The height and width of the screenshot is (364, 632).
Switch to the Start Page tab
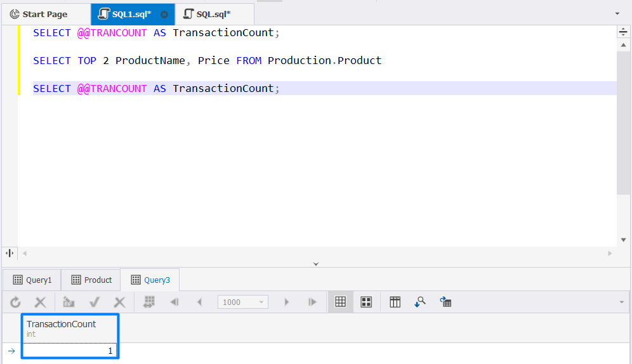[x=39, y=14]
